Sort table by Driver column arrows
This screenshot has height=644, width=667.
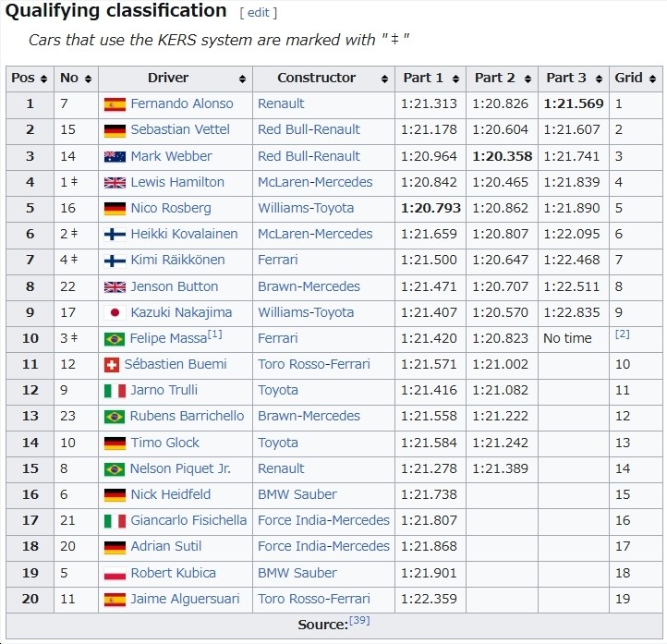(x=242, y=79)
